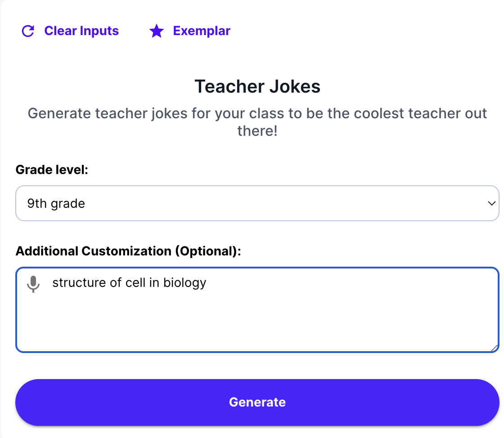The height and width of the screenshot is (438, 504).
Task: Click the "structure of cell in biology" text
Action: 129,283
